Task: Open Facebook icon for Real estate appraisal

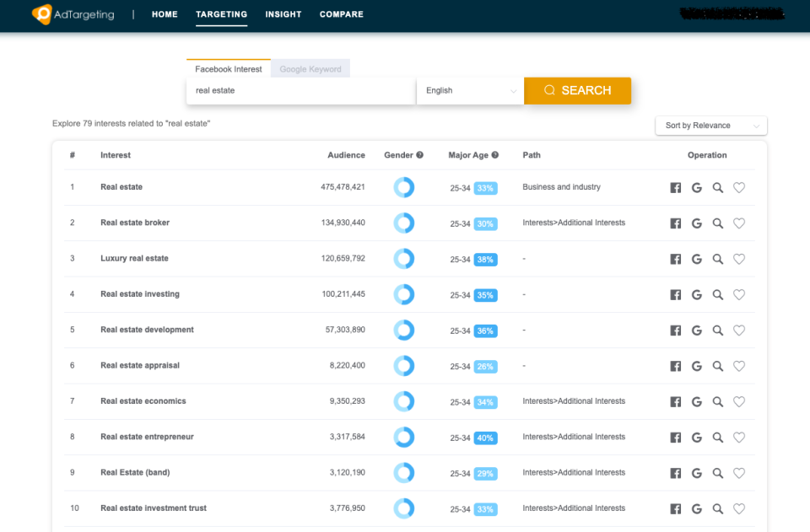Action: click(675, 366)
